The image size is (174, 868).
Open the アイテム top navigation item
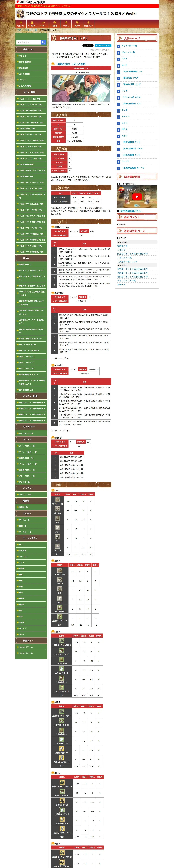(x=66, y=24)
